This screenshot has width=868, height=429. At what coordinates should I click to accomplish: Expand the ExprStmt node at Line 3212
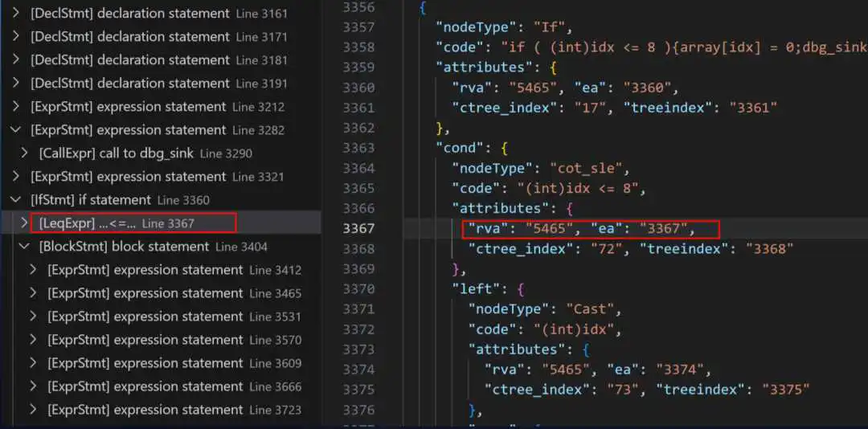click(15, 106)
